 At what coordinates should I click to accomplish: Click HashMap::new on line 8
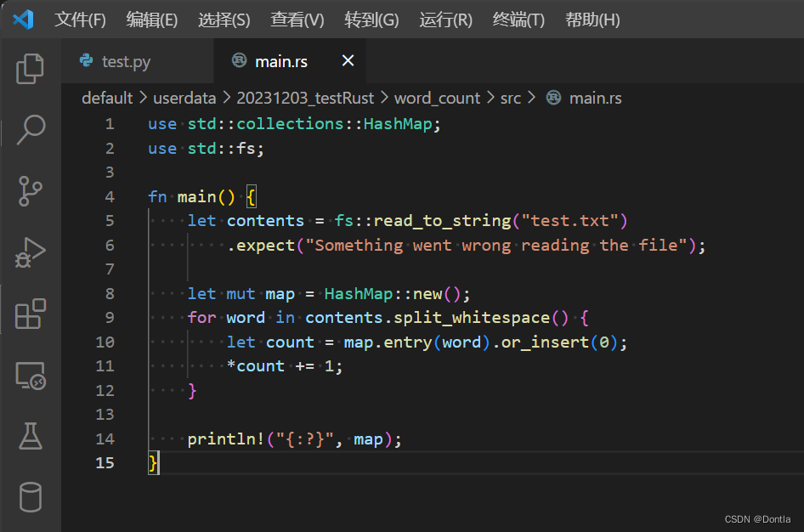click(383, 294)
